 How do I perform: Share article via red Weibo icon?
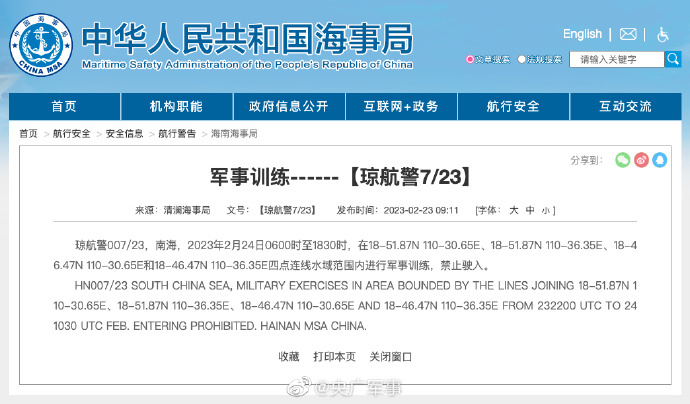[x=642, y=160]
